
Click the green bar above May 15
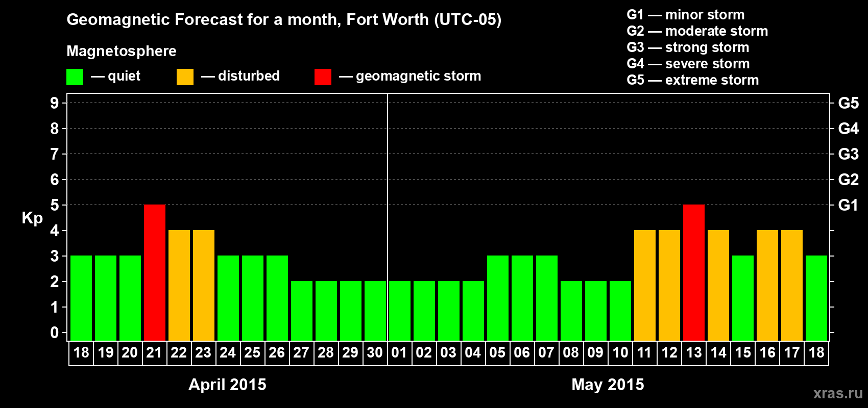(743, 298)
